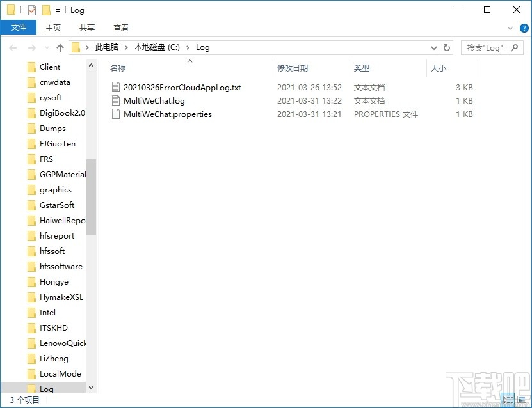Click the icon of MultiWeChat.log
This screenshot has width=532, height=408.
pyautogui.click(x=116, y=100)
